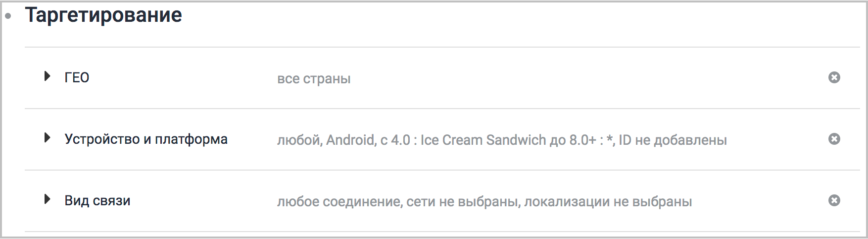Click the '8.0+' maximum version text

click(582, 140)
